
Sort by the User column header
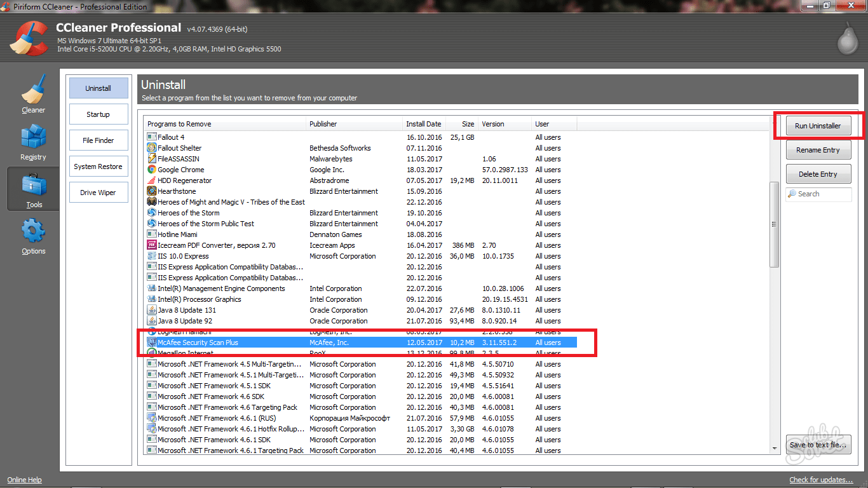click(554, 124)
